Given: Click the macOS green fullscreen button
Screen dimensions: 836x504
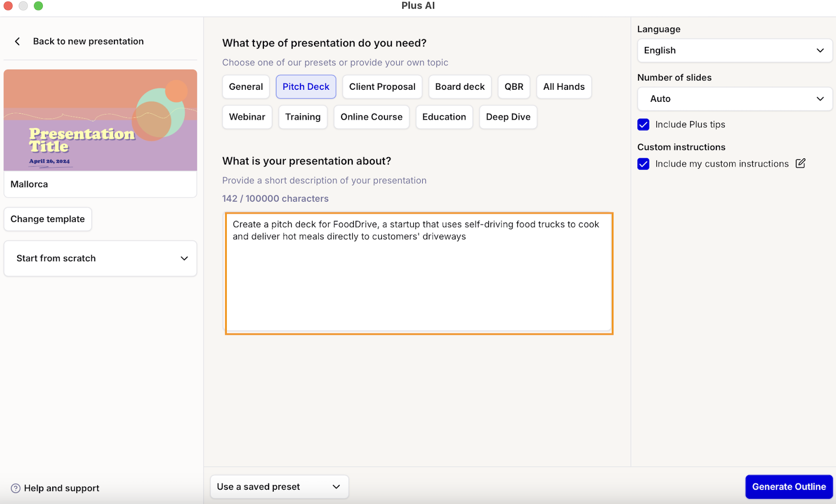Looking at the screenshot, I should point(38,6).
